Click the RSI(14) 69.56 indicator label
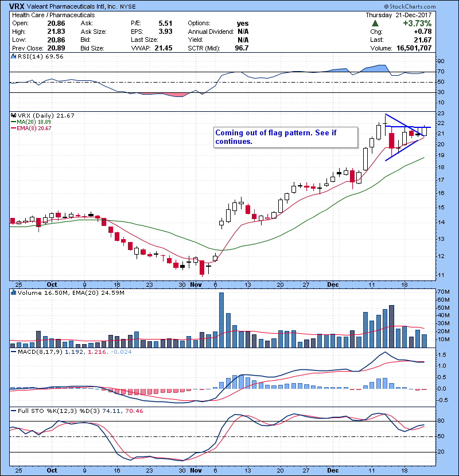The image size is (459, 476). pos(40,56)
